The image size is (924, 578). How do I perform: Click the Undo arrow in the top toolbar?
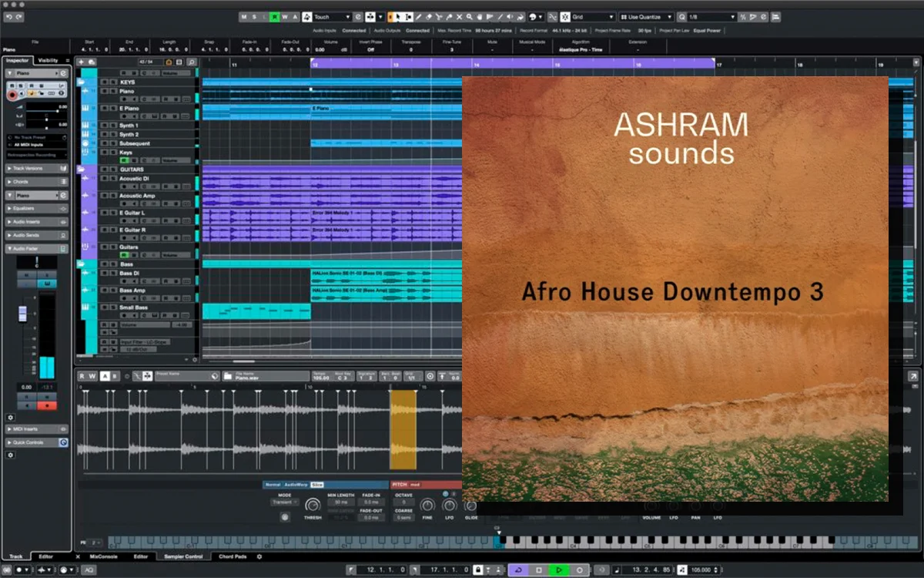9,17
